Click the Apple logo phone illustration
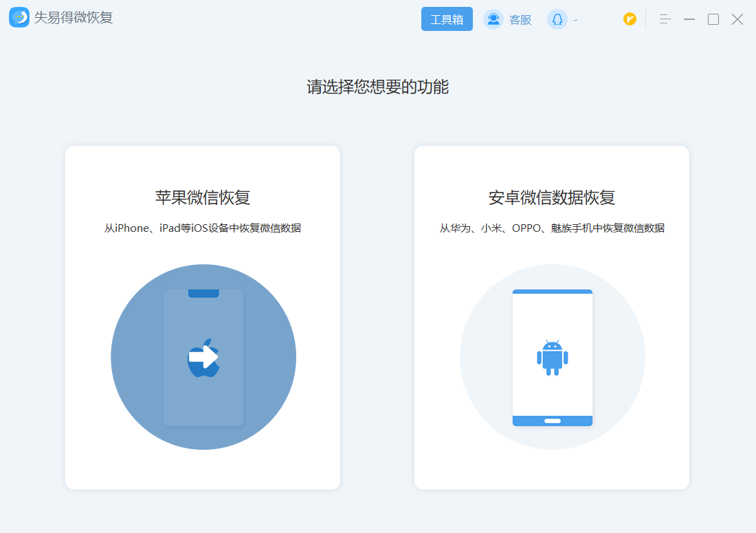 (203, 357)
